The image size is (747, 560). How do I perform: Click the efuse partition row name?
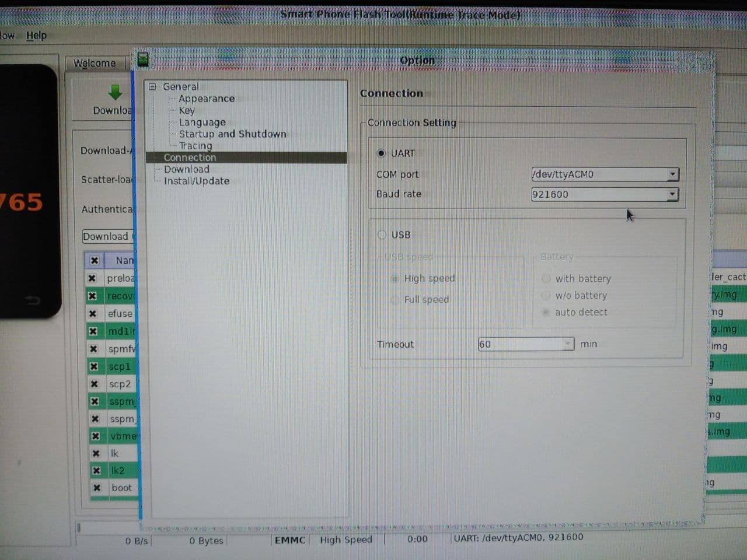pyautogui.click(x=120, y=314)
